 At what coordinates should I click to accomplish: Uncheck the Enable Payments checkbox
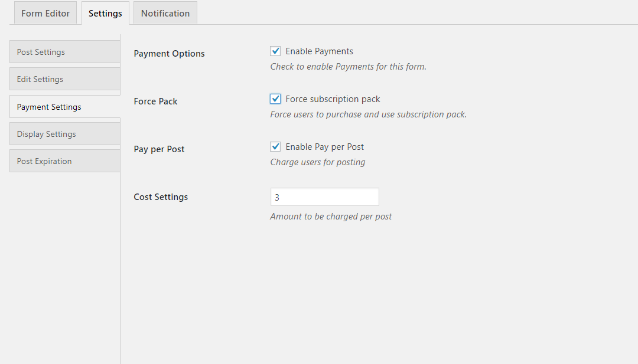275,51
